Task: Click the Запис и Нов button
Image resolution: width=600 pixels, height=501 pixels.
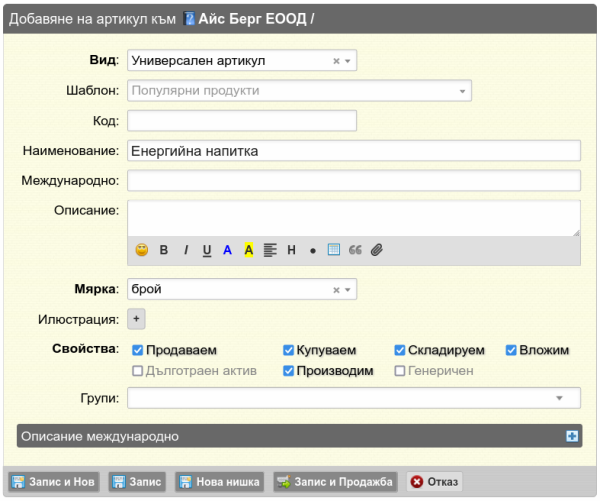Action: (x=54, y=481)
